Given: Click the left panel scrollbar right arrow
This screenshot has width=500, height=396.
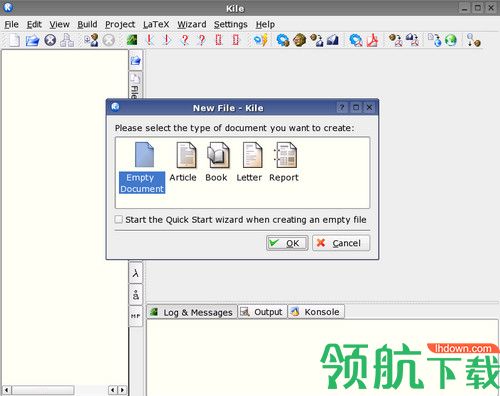Looking at the screenshot, I should [x=122, y=390].
